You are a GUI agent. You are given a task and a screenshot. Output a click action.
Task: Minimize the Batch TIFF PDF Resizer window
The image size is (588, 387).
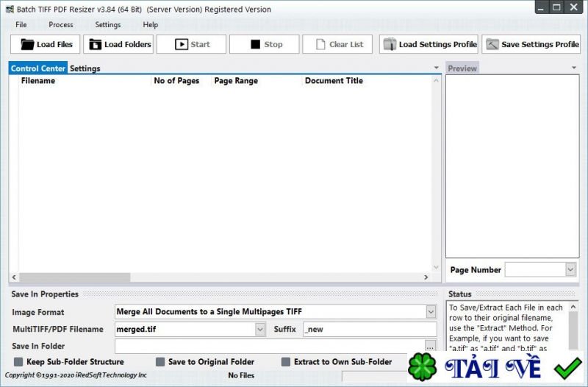[x=542, y=7]
